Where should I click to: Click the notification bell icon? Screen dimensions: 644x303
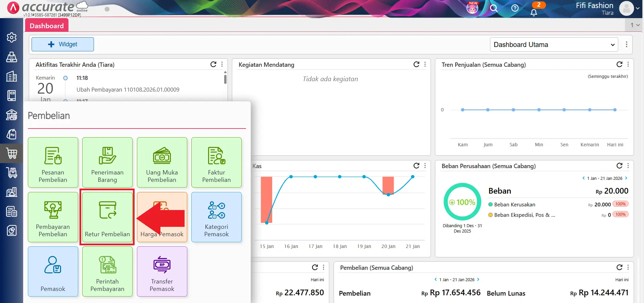tap(534, 12)
